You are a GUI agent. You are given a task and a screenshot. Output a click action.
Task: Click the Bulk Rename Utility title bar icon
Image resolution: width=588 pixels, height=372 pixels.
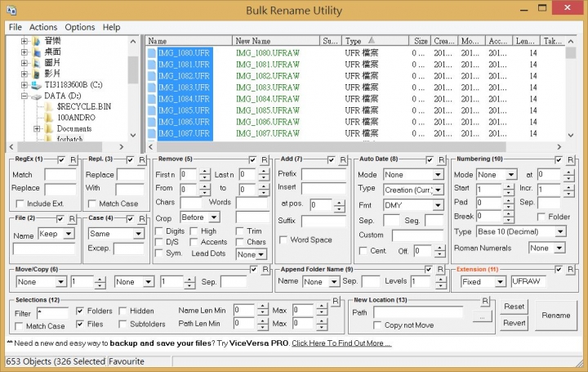(11, 10)
